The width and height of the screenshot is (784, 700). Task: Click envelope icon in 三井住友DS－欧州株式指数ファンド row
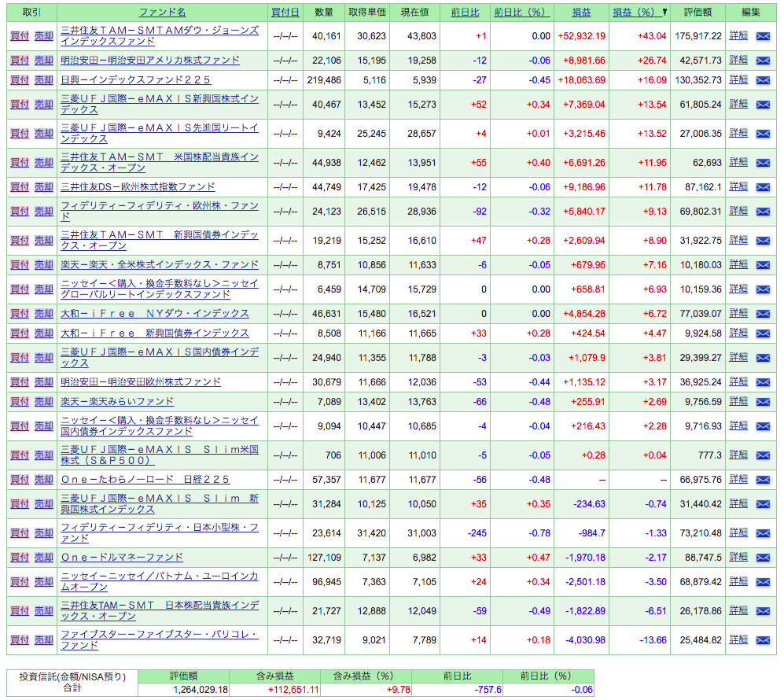click(x=763, y=187)
